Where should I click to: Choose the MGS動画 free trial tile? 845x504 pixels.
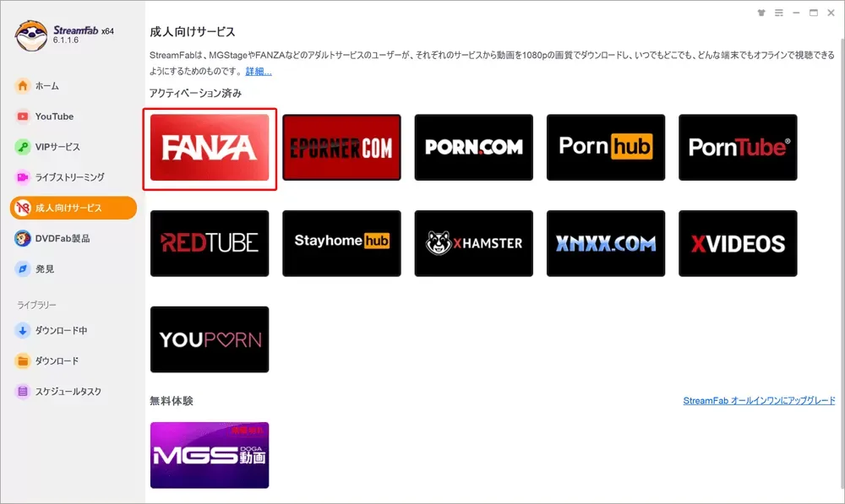coord(210,456)
